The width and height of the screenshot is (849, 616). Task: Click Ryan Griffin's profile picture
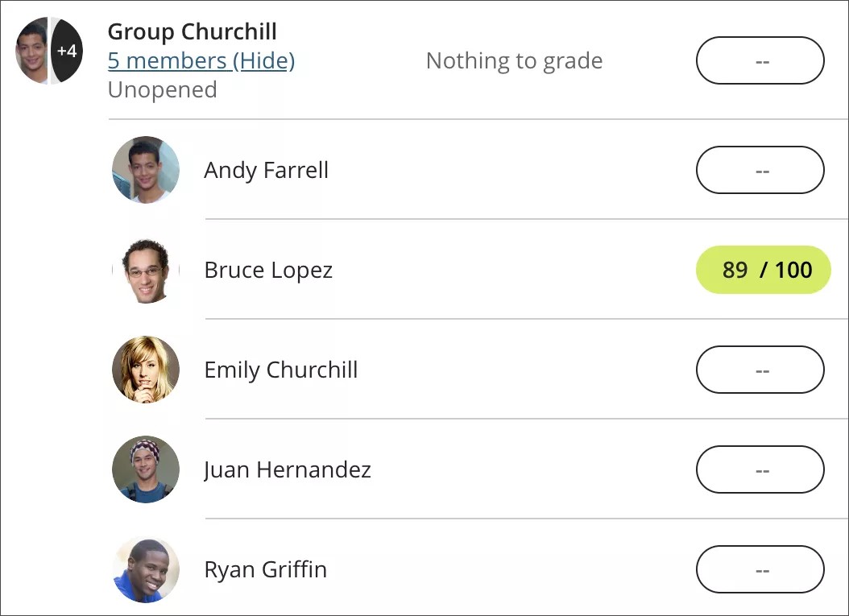click(145, 569)
